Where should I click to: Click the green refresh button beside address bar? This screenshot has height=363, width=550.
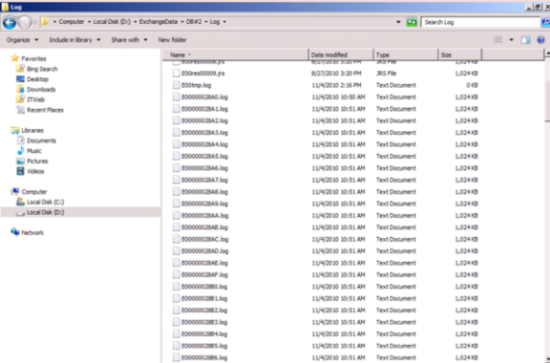[x=411, y=22]
